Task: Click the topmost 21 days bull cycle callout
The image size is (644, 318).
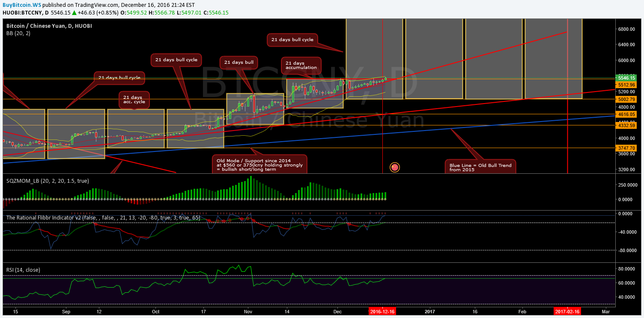Action: (292, 39)
